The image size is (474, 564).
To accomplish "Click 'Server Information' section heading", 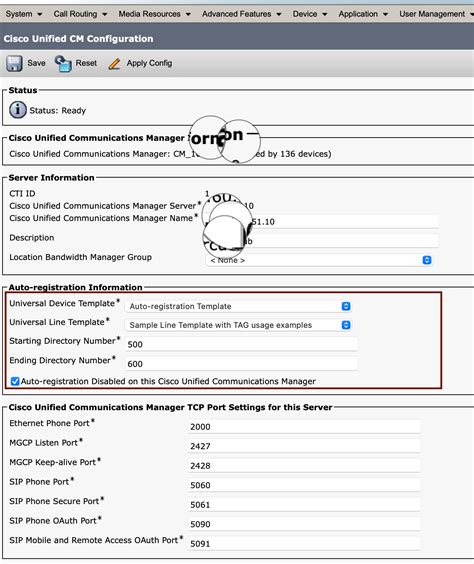I will [51, 178].
